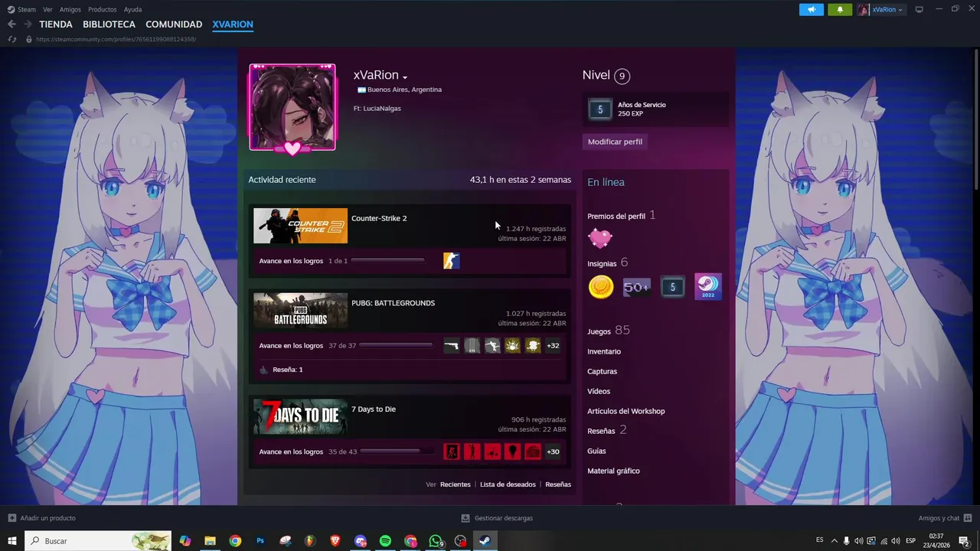Open the Productos menu
This screenshot has height=551, width=980.
(x=102, y=9)
